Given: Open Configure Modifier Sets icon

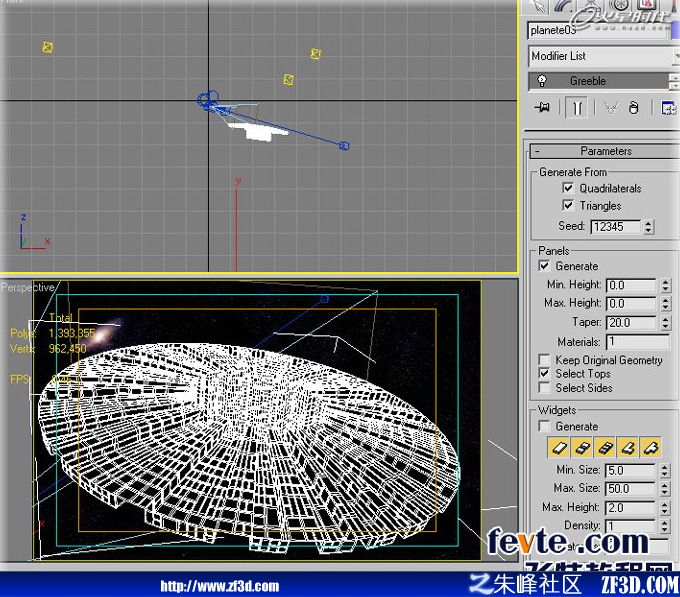Looking at the screenshot, I should coord(668,108).
